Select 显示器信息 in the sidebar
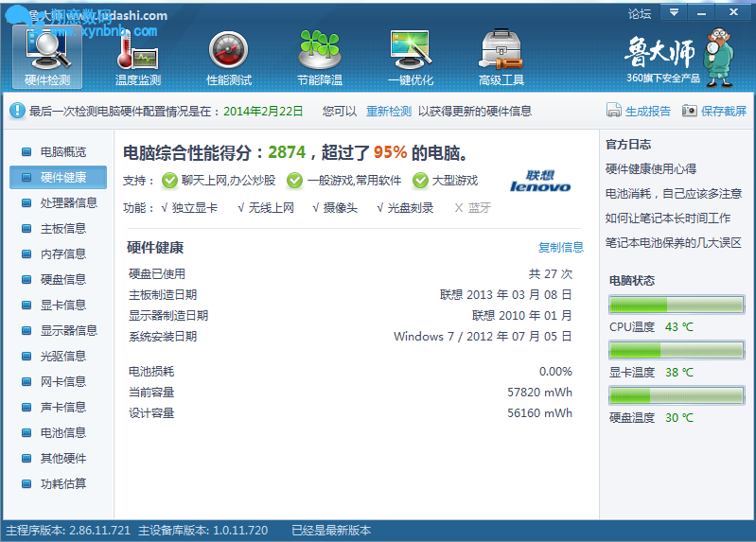Viewport: 756px width, 542px height. (58, 331)
